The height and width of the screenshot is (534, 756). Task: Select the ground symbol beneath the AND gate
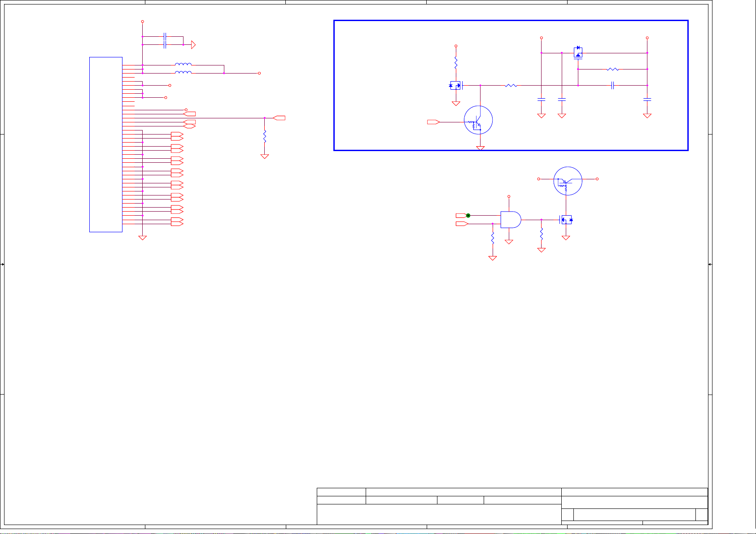509,242
